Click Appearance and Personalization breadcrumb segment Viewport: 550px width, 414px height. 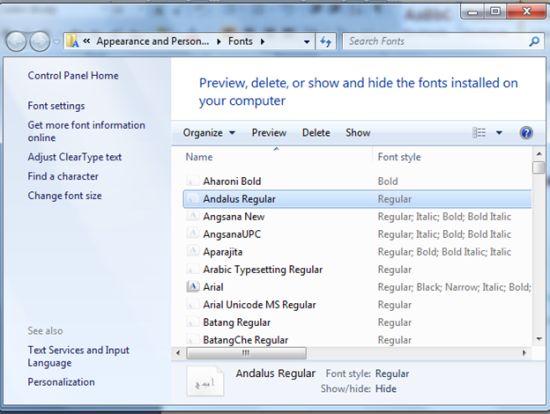[153, 41]
